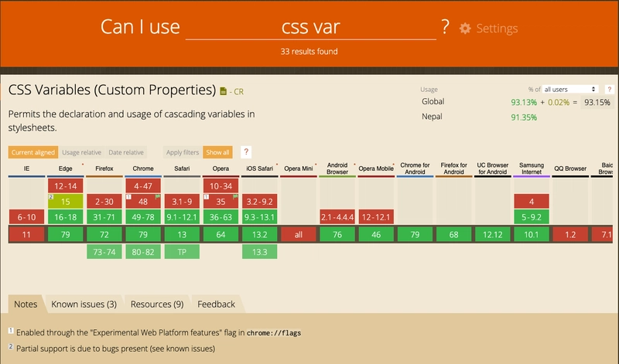This screenshot has height=364, width=619.
Task: Click the Firefox 31-71 cell
Action: coord(104,217)
